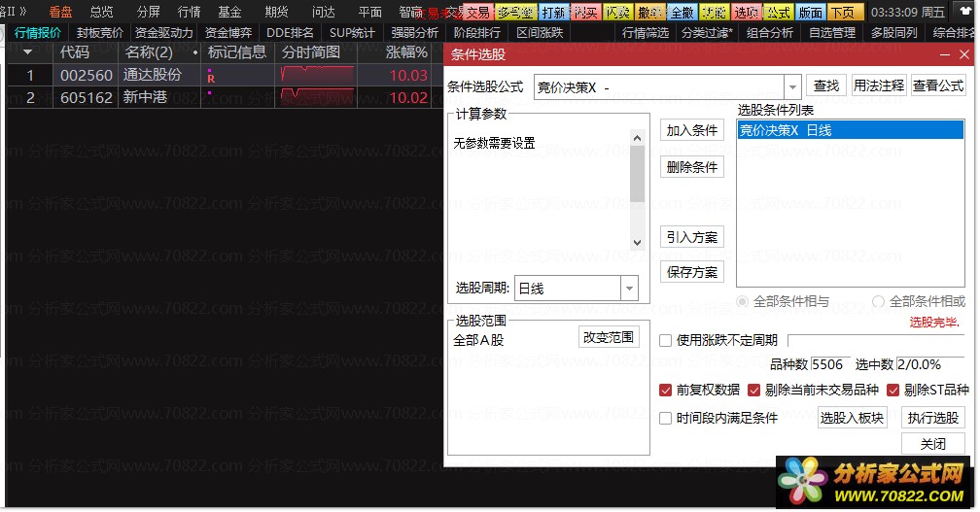Click the 用法注释 button
Screen dimensions: 980x512
tap(879, 85)
